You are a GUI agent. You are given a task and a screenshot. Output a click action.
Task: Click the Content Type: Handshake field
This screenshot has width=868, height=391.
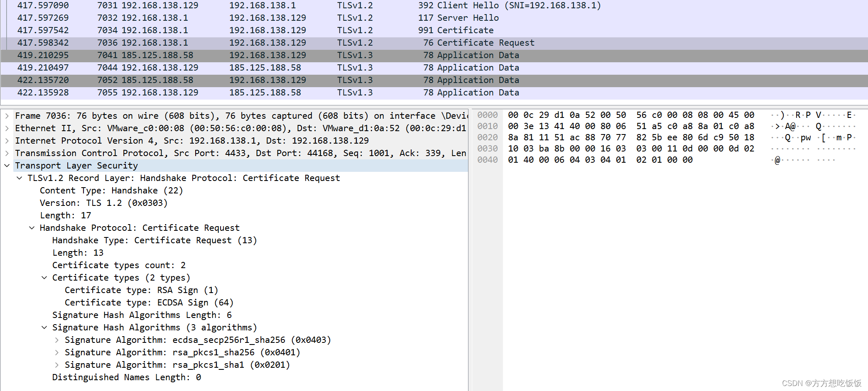(111, 191)
